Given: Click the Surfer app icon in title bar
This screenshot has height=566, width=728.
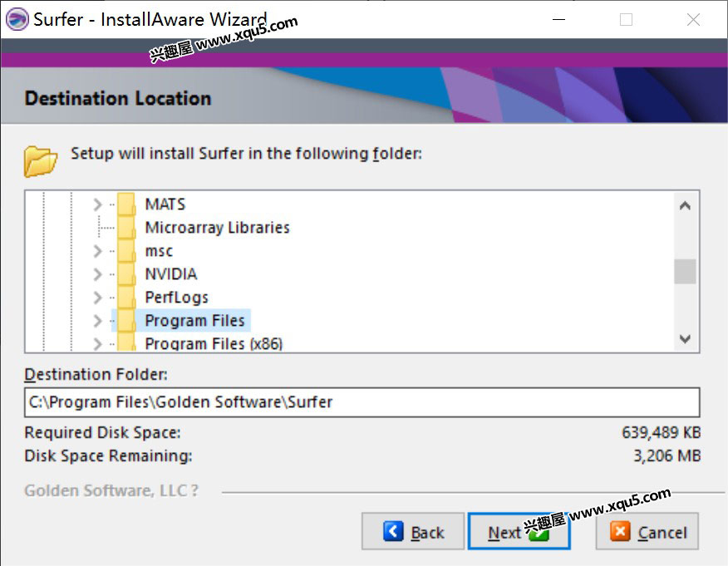Looking at the screenshot, I should [17, 19].
